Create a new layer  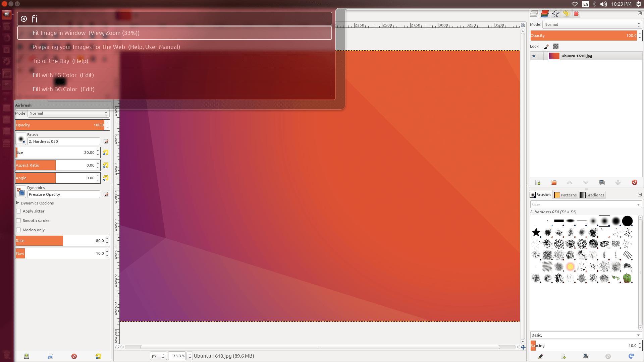point(538,182)
